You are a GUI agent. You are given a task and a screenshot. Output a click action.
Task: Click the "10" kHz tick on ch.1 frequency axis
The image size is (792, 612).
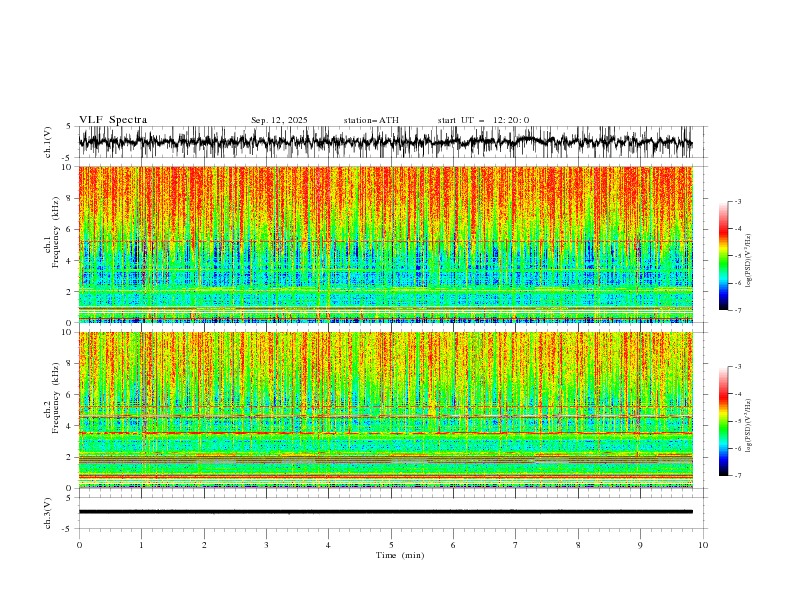[x=68, y=167]
